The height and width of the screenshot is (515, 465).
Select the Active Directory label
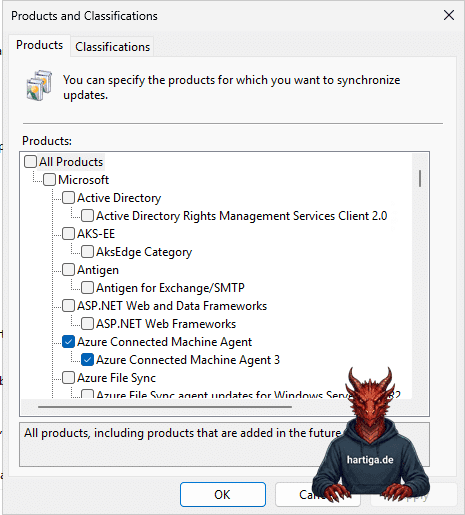click(119, 198)
